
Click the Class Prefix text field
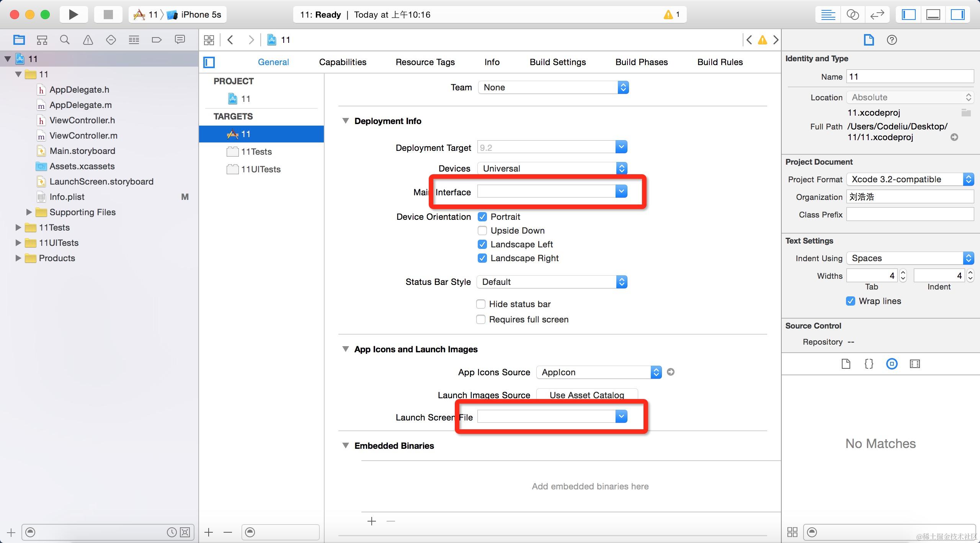click(x=910, y=214)
